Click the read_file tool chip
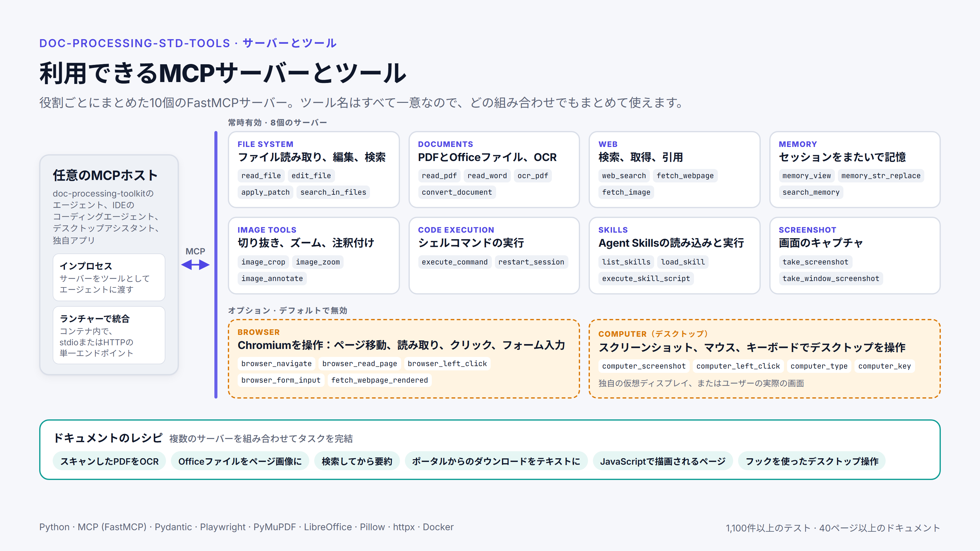The image size is (980, 551). pyautogui.click(x=261, y=176)
